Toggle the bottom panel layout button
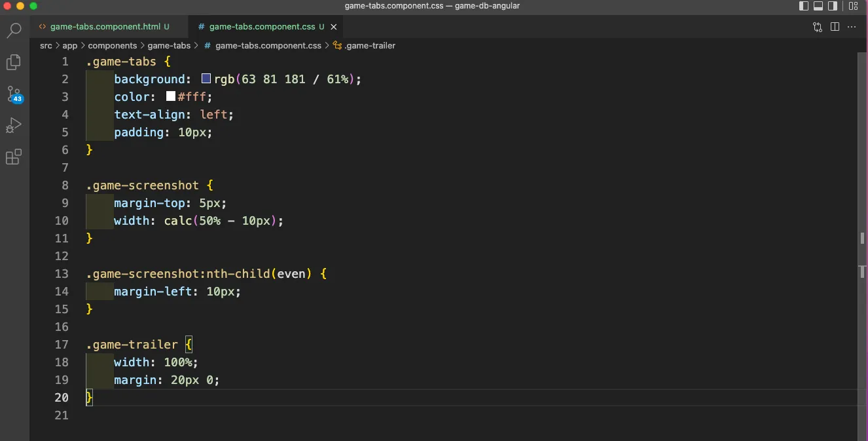 coord(818,6)
